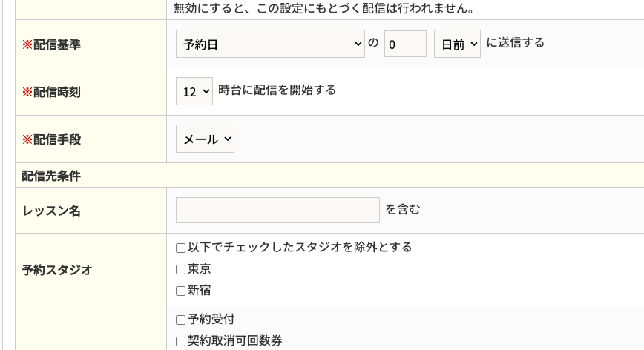The height and width of the screenshot is (350, 644).
Task: Click the 予約スタジオ row label
Action: [x=57, y=270]
